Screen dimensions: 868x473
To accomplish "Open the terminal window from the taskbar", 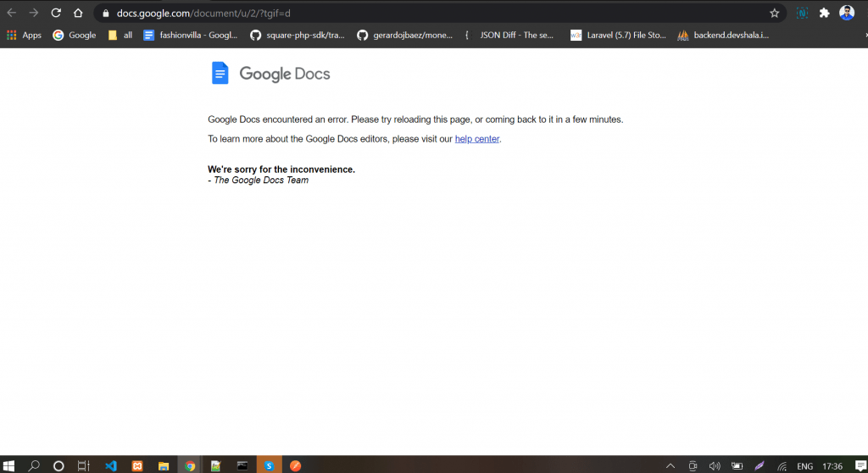I will [242, 466].
